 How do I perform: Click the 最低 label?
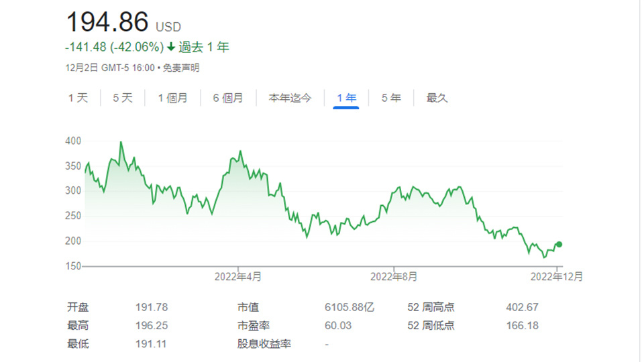[x=78, y=343]
